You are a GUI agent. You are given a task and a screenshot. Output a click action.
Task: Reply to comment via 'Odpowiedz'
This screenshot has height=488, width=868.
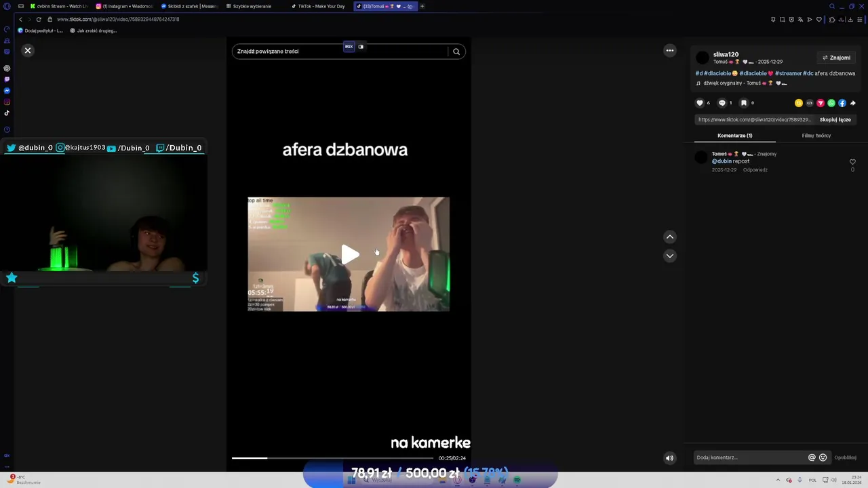pyautogui.click(x=755, y=170)
